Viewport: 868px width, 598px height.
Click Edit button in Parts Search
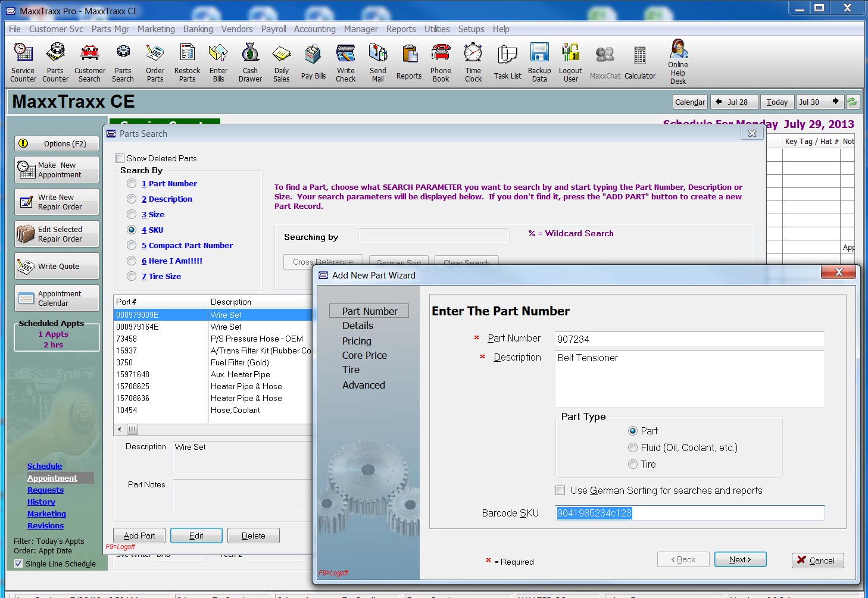click(x=196, y=536)
